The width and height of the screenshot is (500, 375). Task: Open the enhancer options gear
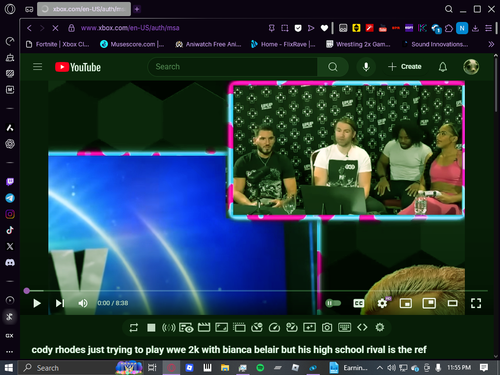pos(380,327)
